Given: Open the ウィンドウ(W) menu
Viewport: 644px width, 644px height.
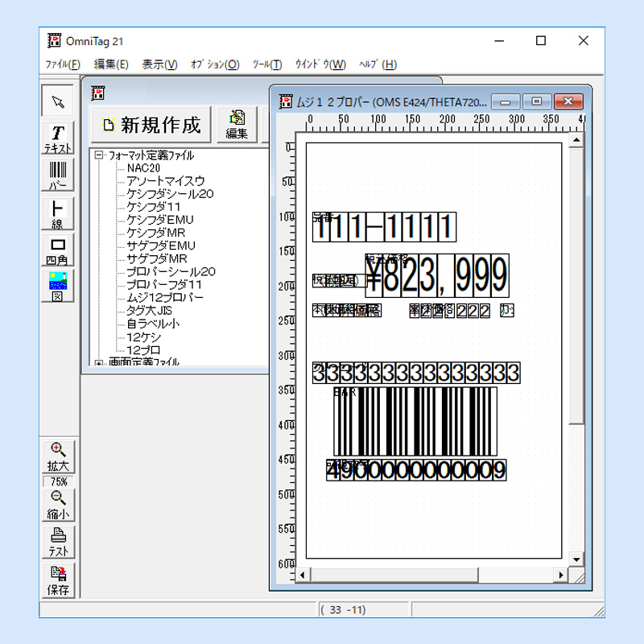Looking at the screenshot, I should (320, 64).
